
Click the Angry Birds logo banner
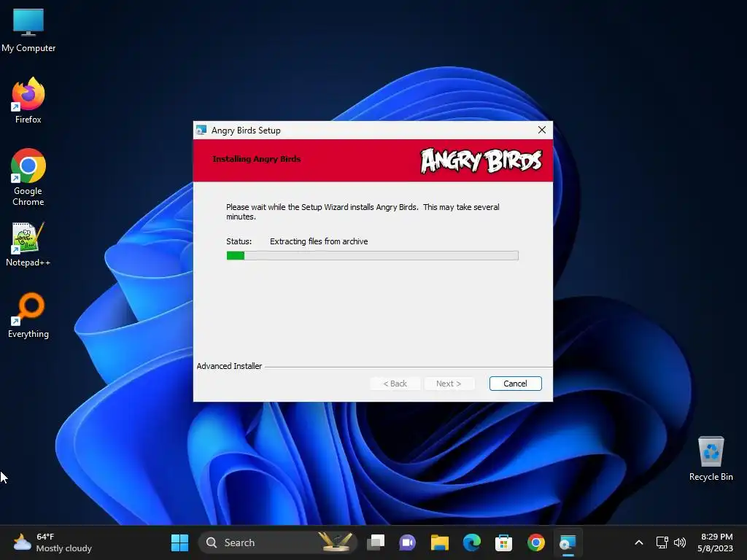click(481, 160)
